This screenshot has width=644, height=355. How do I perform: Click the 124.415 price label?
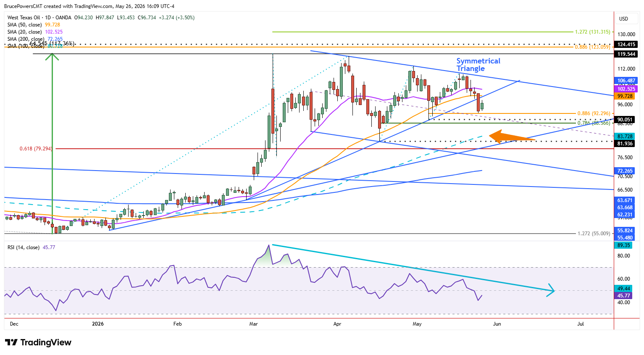point(626,45)
